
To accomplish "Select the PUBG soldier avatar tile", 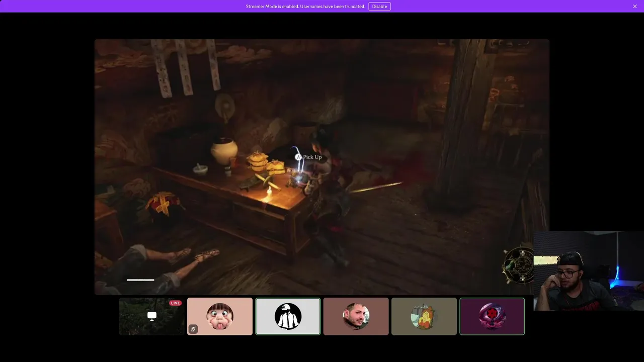I will (288, 316).
